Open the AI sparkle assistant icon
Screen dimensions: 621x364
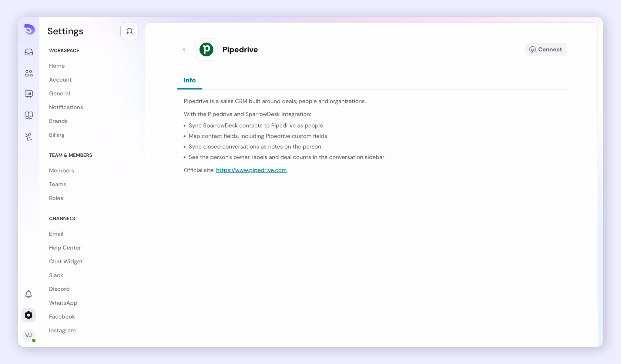coord(29,137)
